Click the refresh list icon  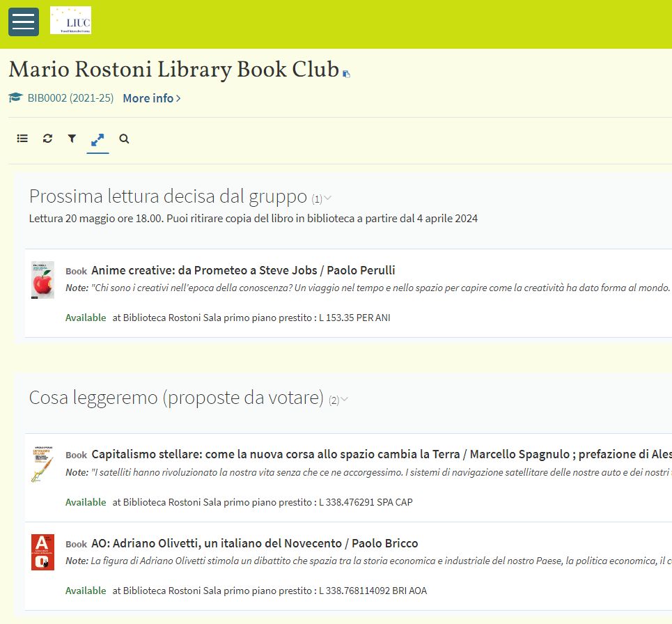(x=47, y=139)
